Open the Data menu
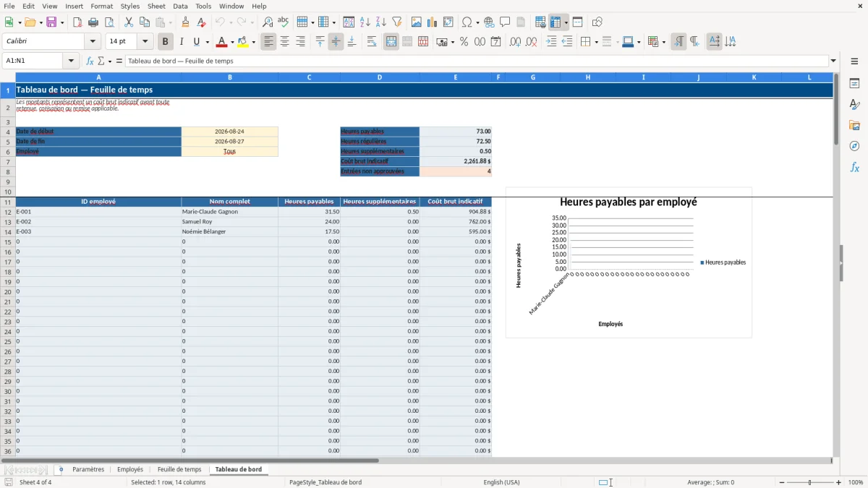Image resolution: width=868 pixels, height=488 pixels. click(x=180, y=6)
